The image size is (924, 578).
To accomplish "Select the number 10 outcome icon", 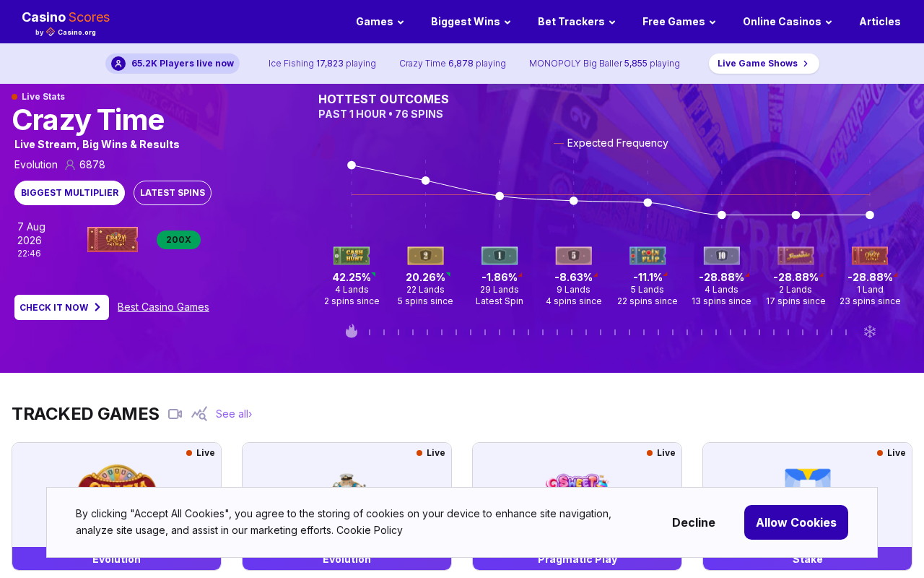I will click(x=721, y=256).
